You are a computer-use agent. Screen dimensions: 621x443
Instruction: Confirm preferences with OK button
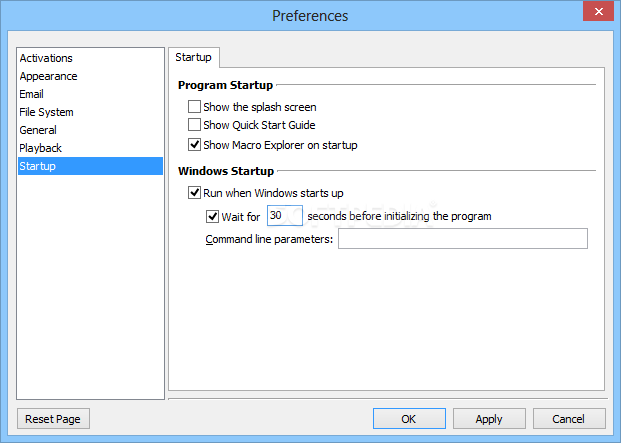409,419
